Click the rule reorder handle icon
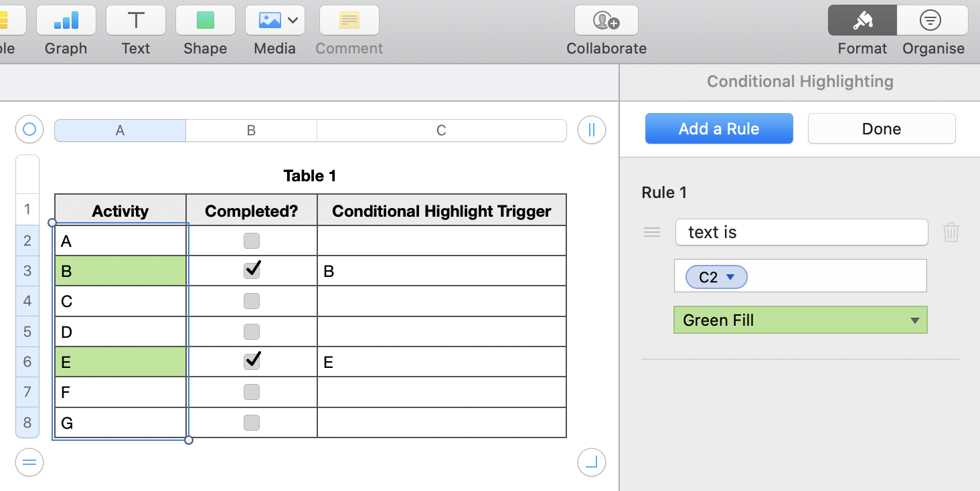 [x=652, y=232]
